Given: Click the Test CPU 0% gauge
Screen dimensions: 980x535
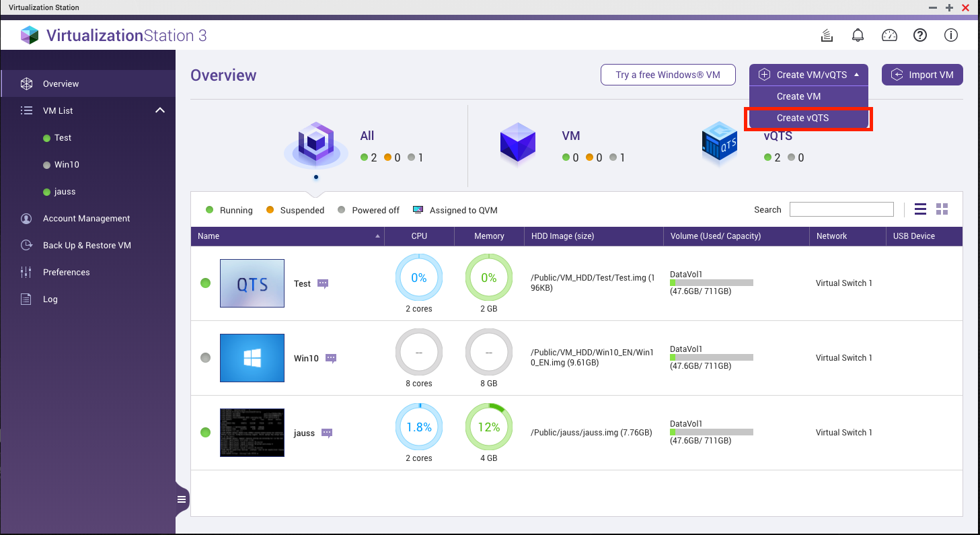Looking at the screenshot, I should click(418, 277).
